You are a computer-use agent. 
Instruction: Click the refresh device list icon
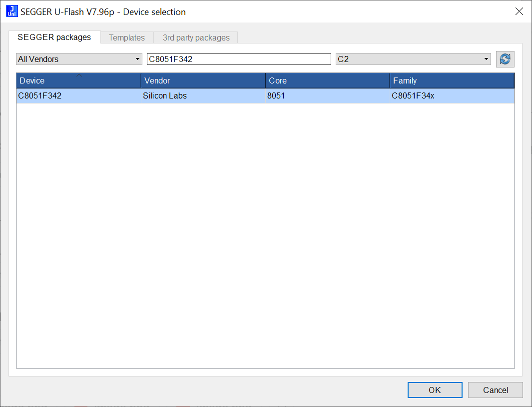[505, 59]
